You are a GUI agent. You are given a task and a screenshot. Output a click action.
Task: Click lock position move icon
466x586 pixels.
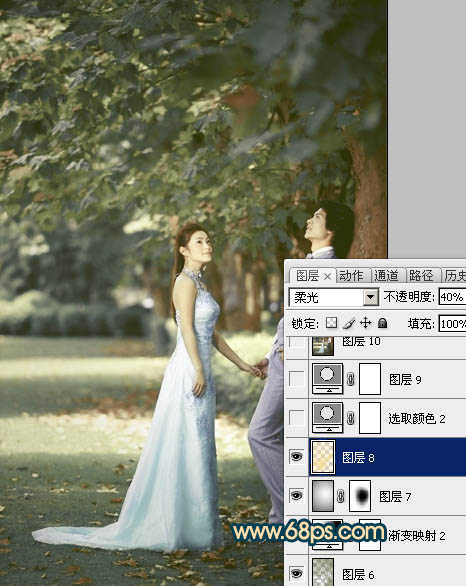click(365, 323)
